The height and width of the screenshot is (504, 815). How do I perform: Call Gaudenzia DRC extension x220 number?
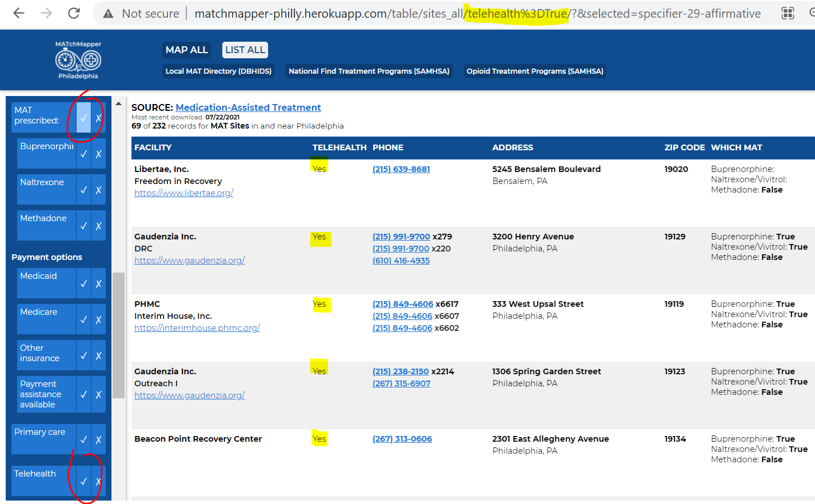point(401,249)
